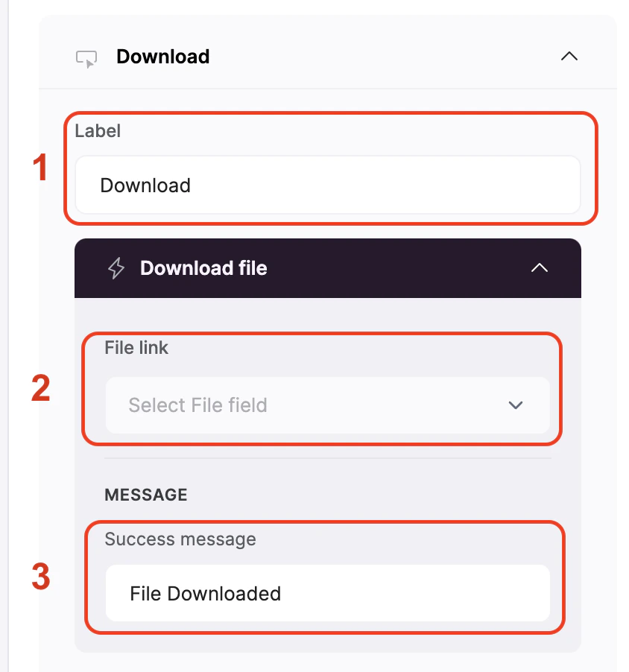Click the MESSAGE section heading
Image resolution: width=629 pixels, height=672 pixels.
point(146,495)
